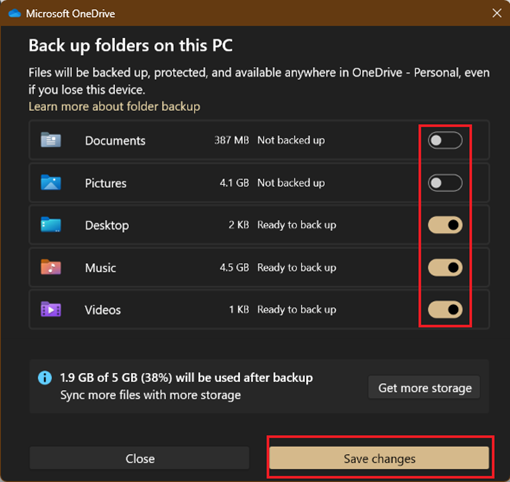The image size is (510, 482).
Task: Close the Microsoft OneDrive dialog window
Action: (497, 13)
